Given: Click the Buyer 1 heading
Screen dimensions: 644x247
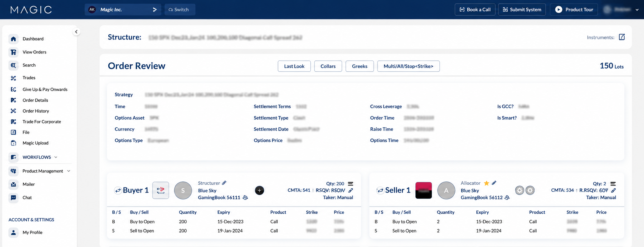Looking at the screenshot, I should 136,190.
